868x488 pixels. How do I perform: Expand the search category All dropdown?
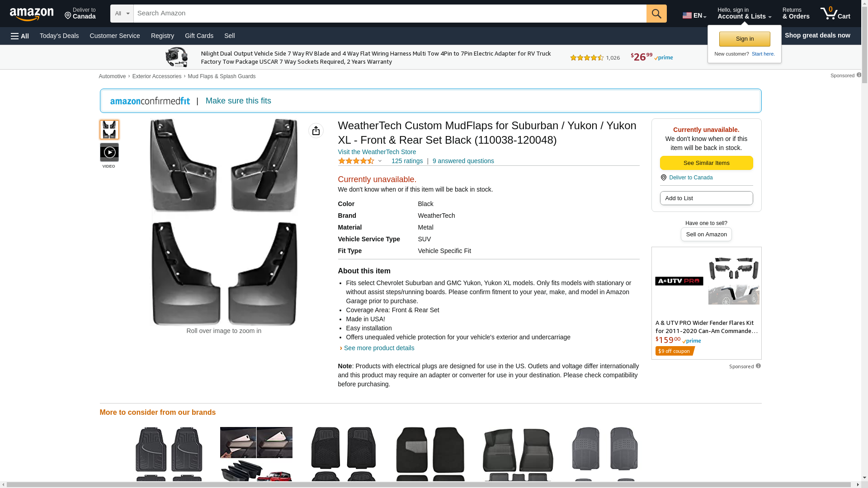click(122, 14)
